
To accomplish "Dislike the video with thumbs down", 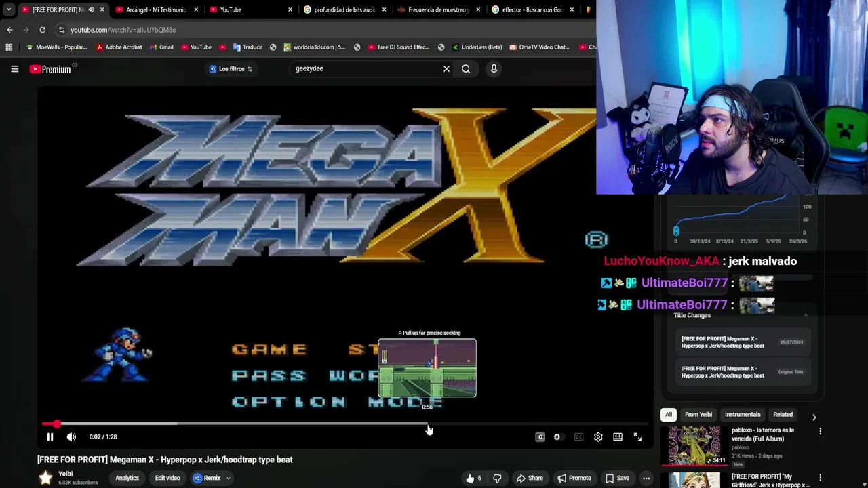I will tap(497, 478).
